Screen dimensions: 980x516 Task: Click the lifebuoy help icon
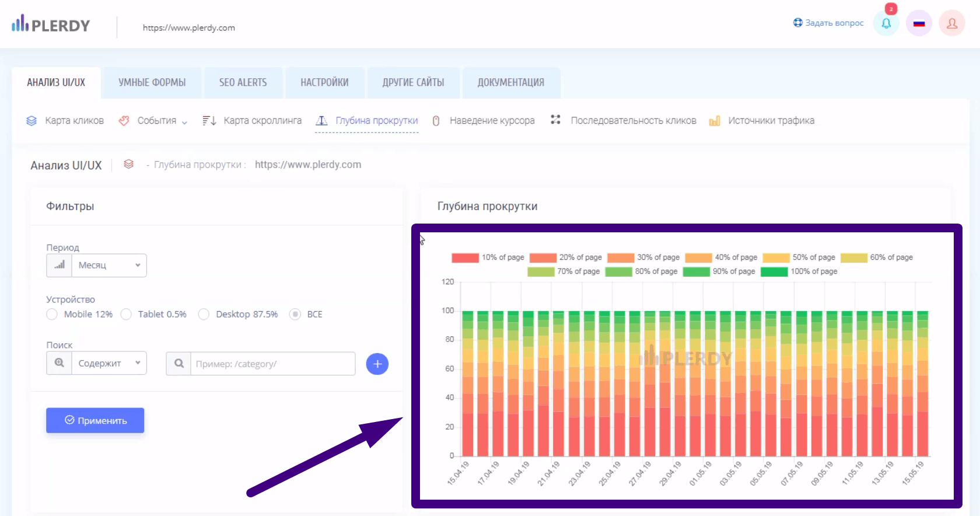pos(797,23)
